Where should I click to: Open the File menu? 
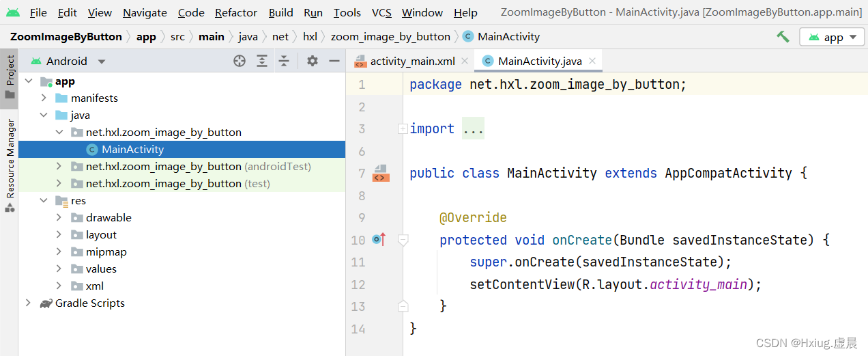click(38, 12)
